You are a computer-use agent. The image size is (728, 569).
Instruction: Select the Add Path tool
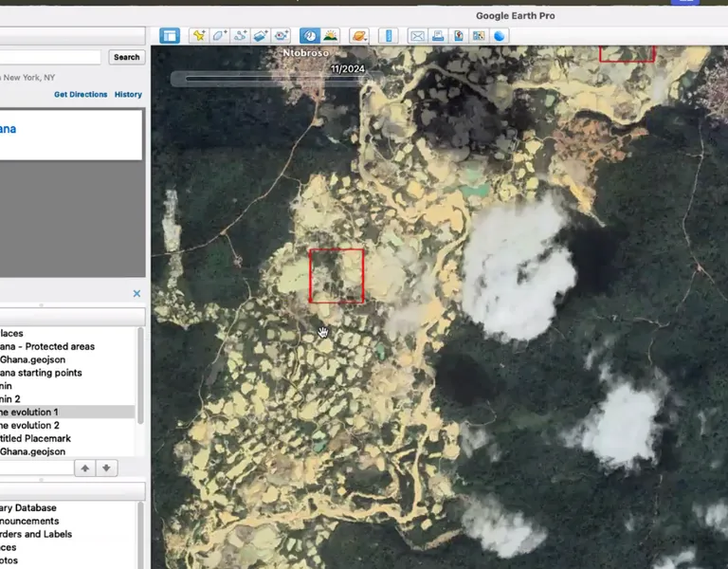point(241,36)
